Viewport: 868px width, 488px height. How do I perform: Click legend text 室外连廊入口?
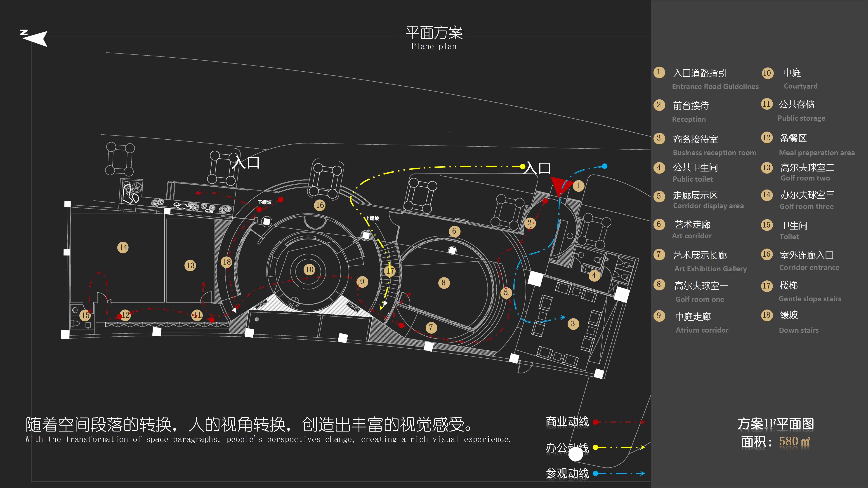coord(807,255)
